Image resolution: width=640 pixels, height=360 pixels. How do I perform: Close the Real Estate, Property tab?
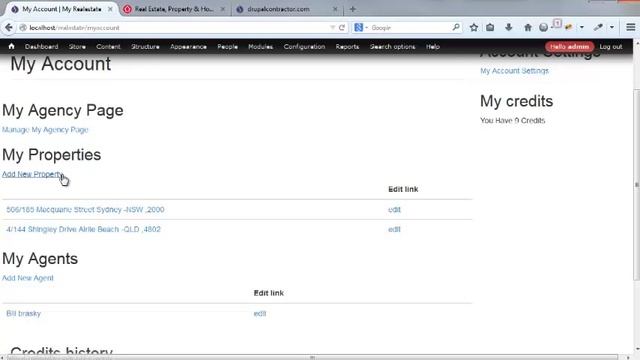222,9
